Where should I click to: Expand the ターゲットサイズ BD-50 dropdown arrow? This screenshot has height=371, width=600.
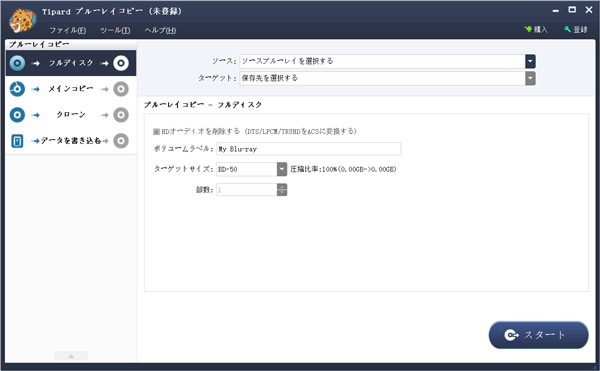click(282, 169)
